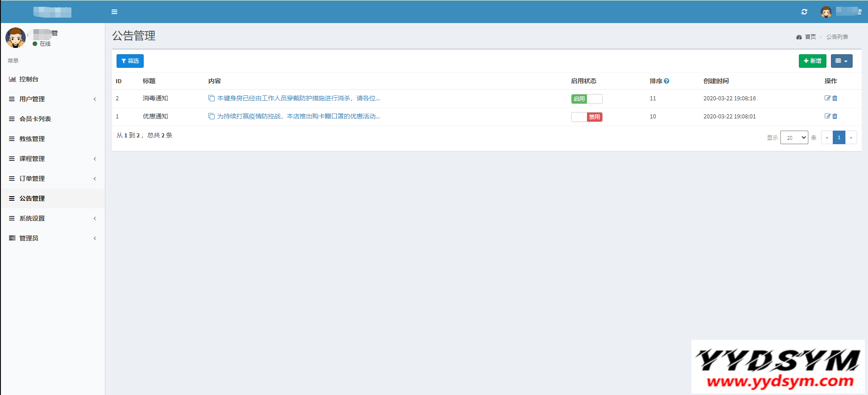Copy content of the 消毒通知 row
Screen dimensions: 868x395
(x=211, y=98)
